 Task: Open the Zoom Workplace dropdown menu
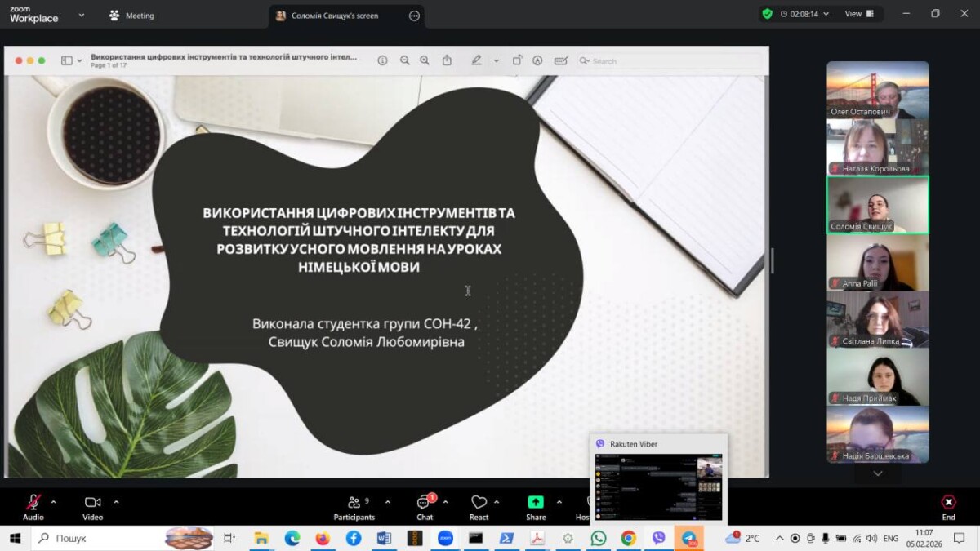click(81, 15)
